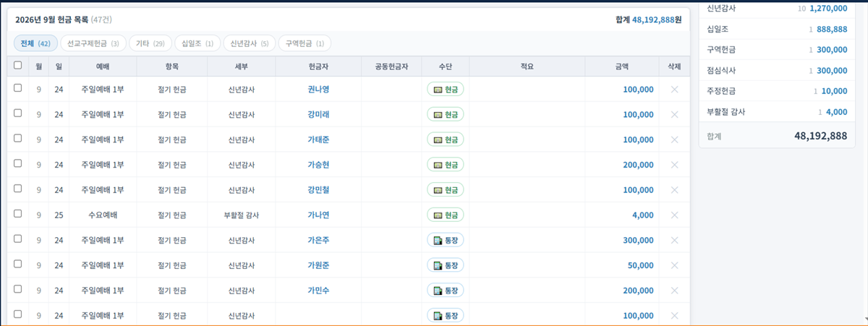Open donor 가민수 link
868x326 pixels.
(x=318, y=291)
